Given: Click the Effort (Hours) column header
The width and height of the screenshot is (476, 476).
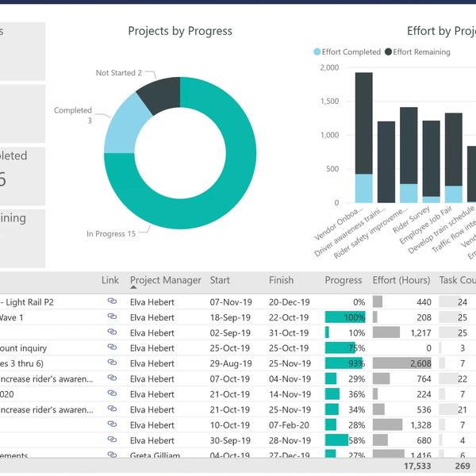Looking at the screenshot, I should click(401, 280).
